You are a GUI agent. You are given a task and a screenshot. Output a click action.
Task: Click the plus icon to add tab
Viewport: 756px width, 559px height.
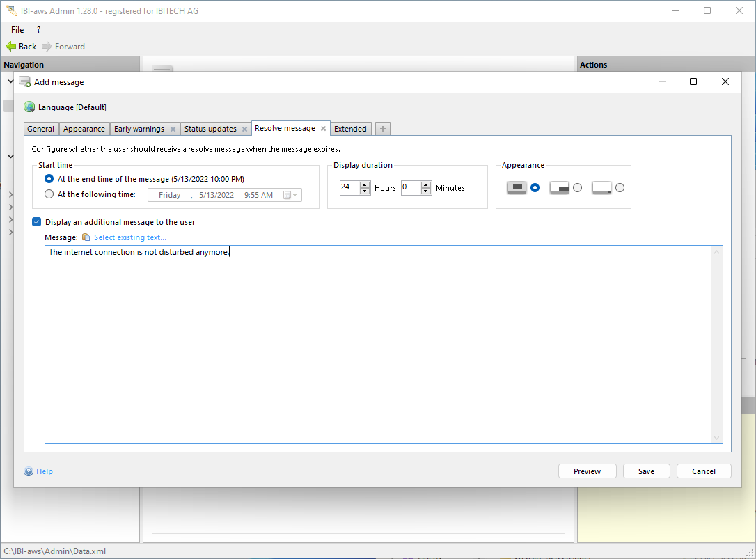pyautogui.click(x=383, y=129)
